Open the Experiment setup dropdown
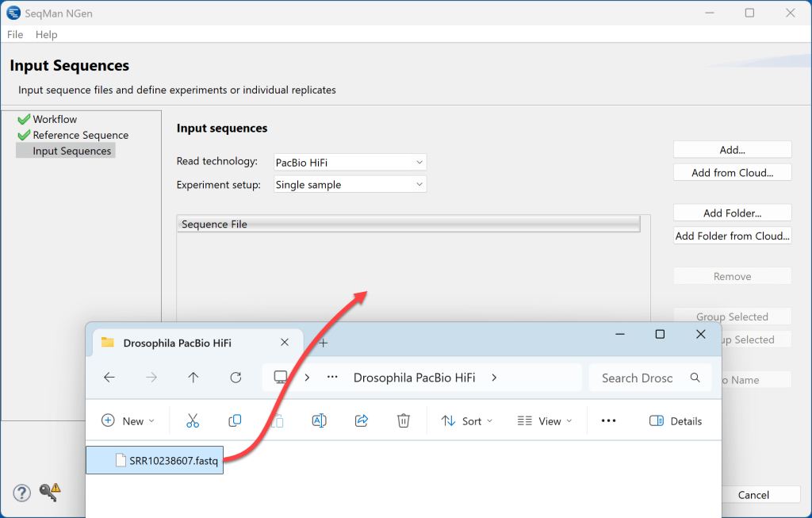Viewport: 812px width, 518px height. (x=350, y=184)
